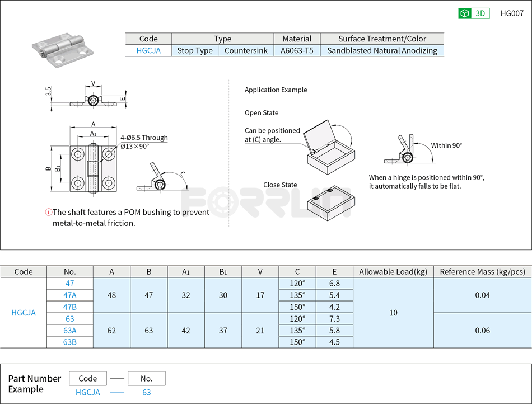Click the blue 63 in Part Number Example
The width and height of the screenshot is (532, 405).
(x=146, y=393)
